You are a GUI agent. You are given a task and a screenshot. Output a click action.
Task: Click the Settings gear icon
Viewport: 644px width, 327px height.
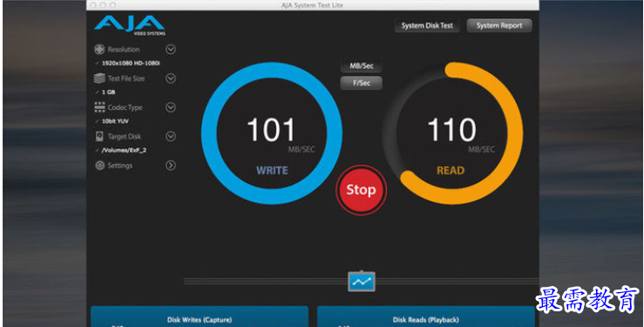pos(99,165)
